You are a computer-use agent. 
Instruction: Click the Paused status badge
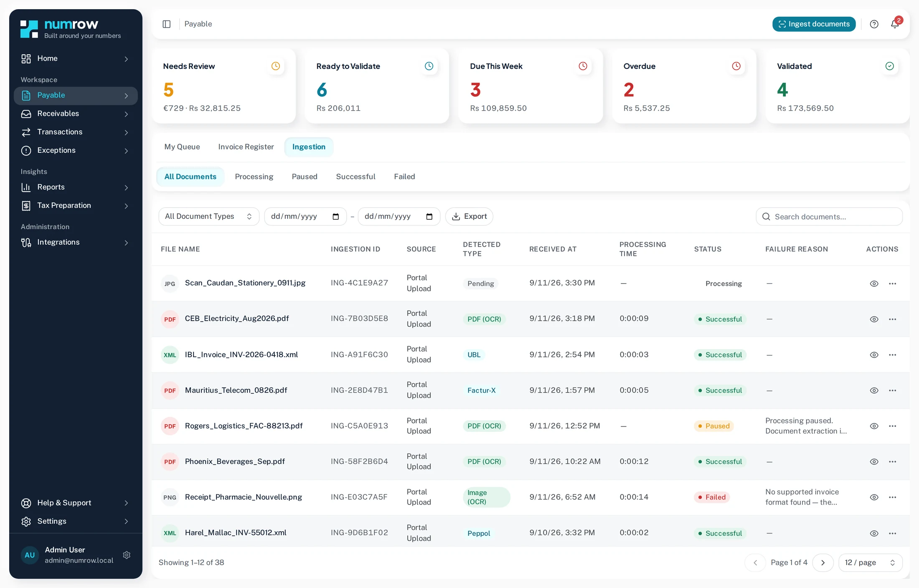[x=713, y=426]
